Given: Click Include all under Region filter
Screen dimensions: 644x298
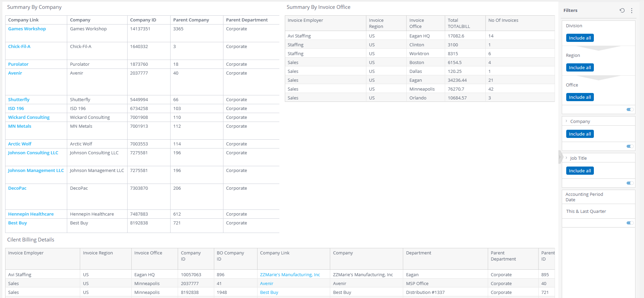Looking at the screenshot, I should click(x=580, y=67).
